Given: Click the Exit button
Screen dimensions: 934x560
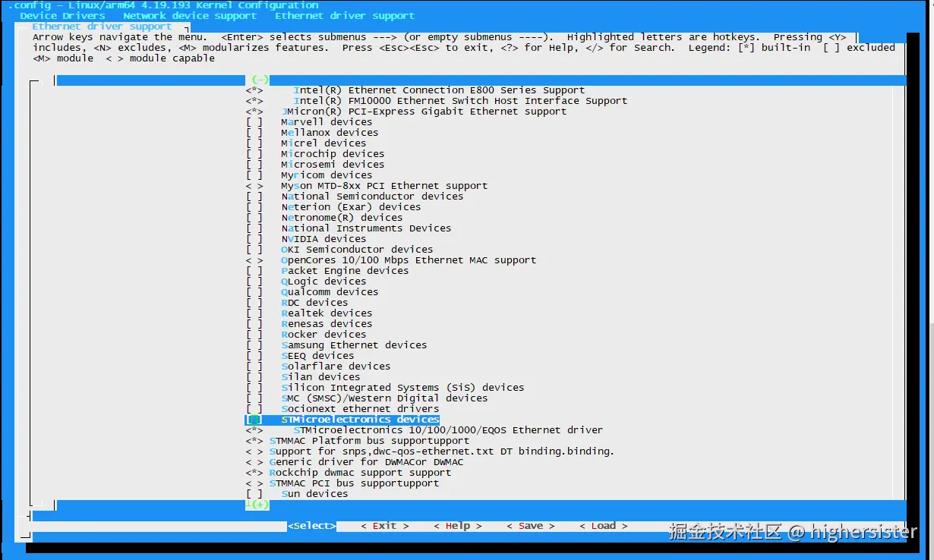Looking at the screenshot, I should [x=384, y=526].
